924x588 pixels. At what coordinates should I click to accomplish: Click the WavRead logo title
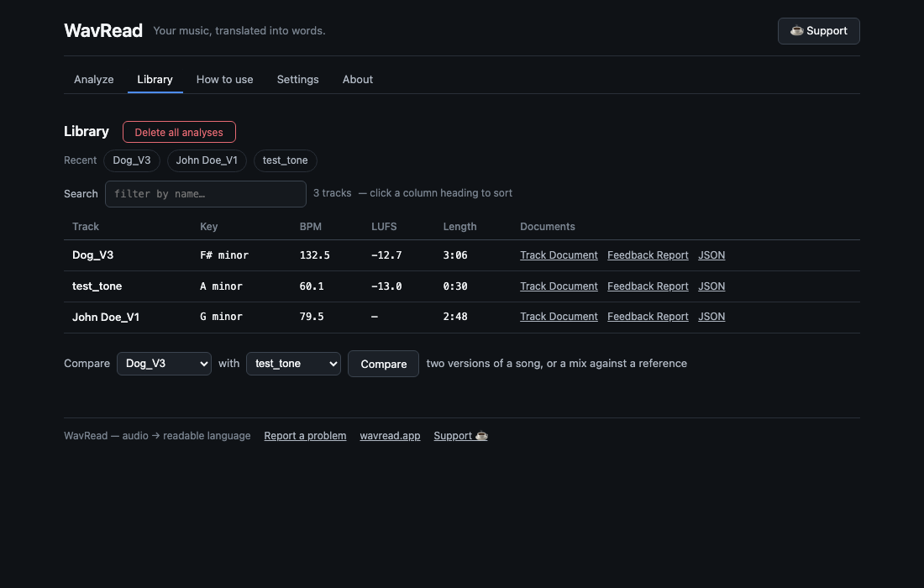pos(103,30)
